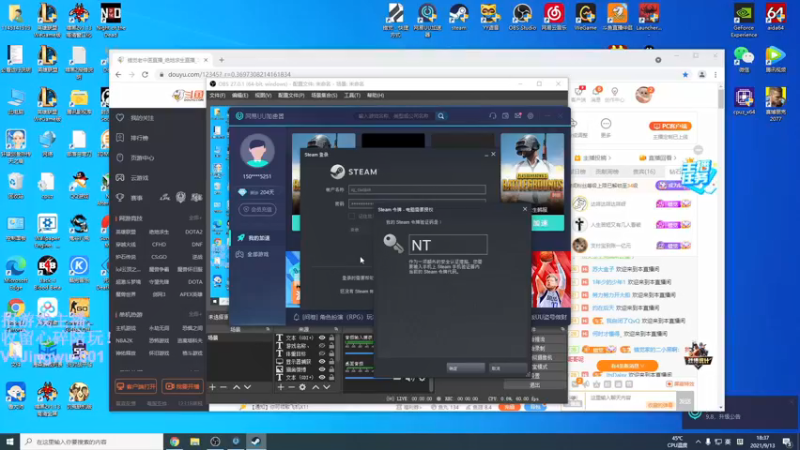Toggle visibility of second text source in OBS

click(322, 345)
